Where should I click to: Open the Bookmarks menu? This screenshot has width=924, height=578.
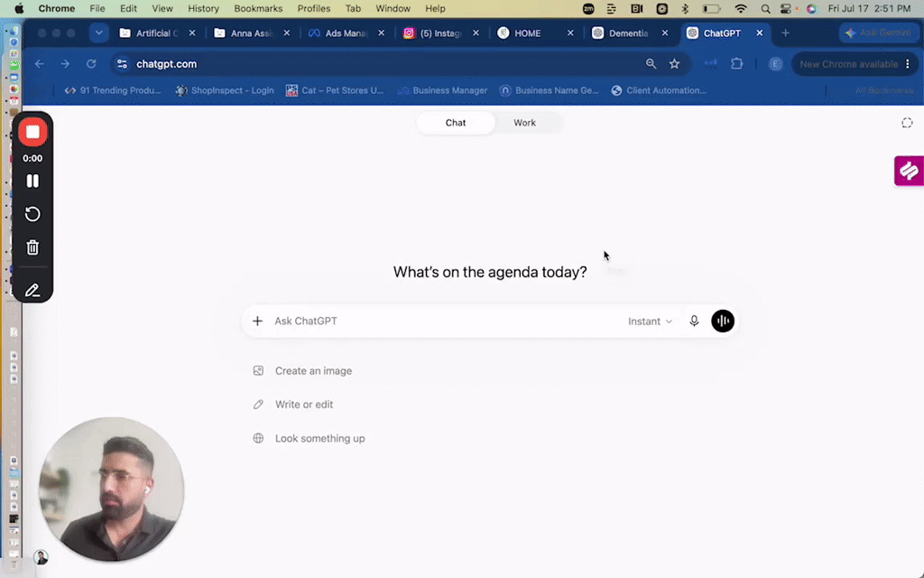click(x=258, y=8)
